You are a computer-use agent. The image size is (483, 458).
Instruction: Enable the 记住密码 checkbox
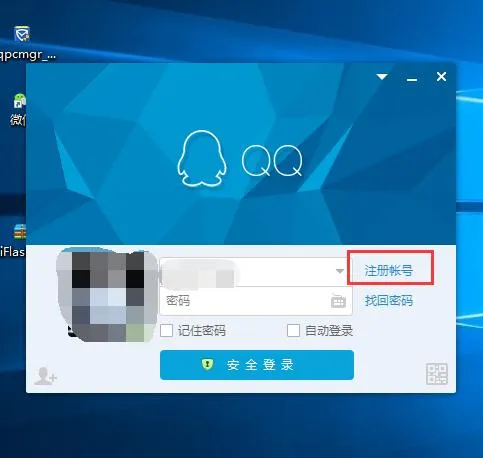[x=166, y=331]
